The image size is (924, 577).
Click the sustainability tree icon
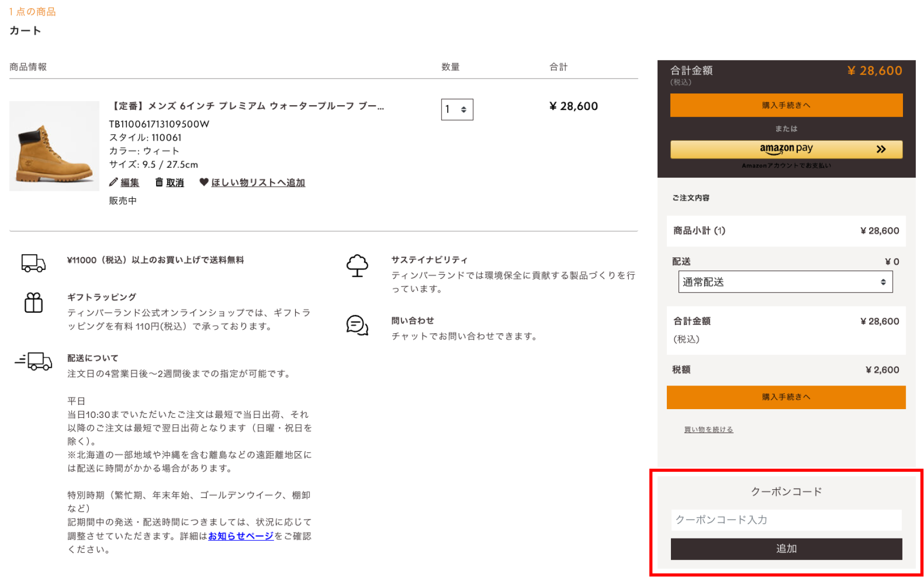pyautogui.click(x=357, y=265)
